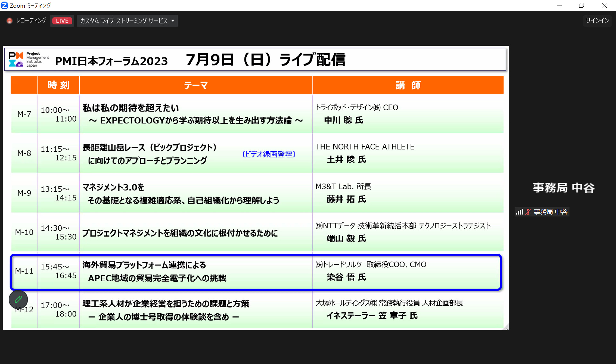Screen dimensions: 616x364
Task: Click the 時刻 column header
Action: (59, 85)
